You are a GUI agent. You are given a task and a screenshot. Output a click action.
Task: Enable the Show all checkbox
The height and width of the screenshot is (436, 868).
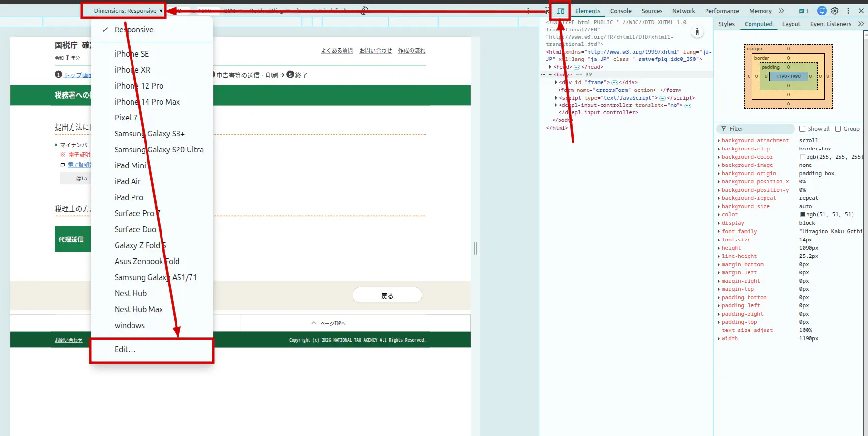(802, 129)
